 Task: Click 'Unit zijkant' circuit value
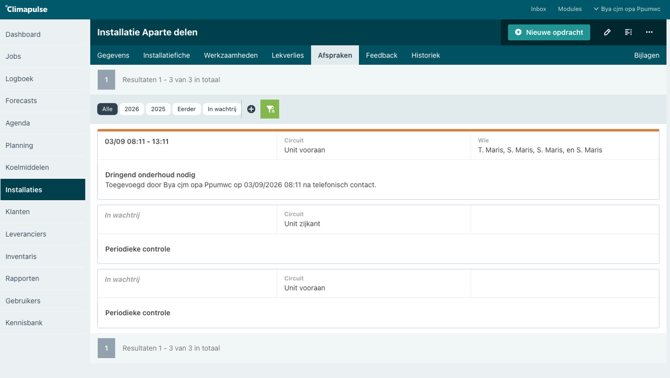[302, 224]
